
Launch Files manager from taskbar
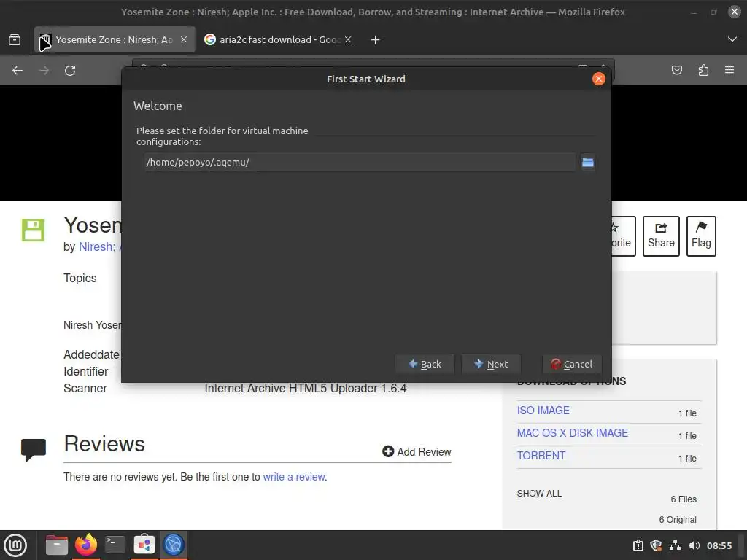point(56,545)
